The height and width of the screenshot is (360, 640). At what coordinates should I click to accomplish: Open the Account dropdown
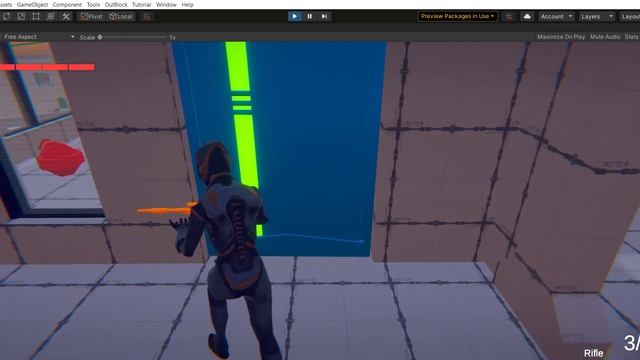(x=556, y=16)
